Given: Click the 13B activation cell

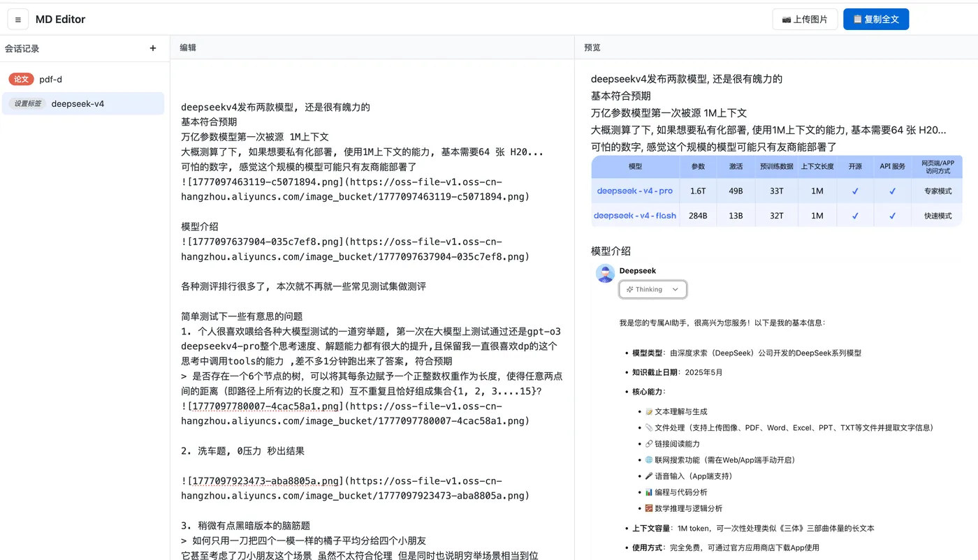Looking at the screenshot, I should (736, 216).
